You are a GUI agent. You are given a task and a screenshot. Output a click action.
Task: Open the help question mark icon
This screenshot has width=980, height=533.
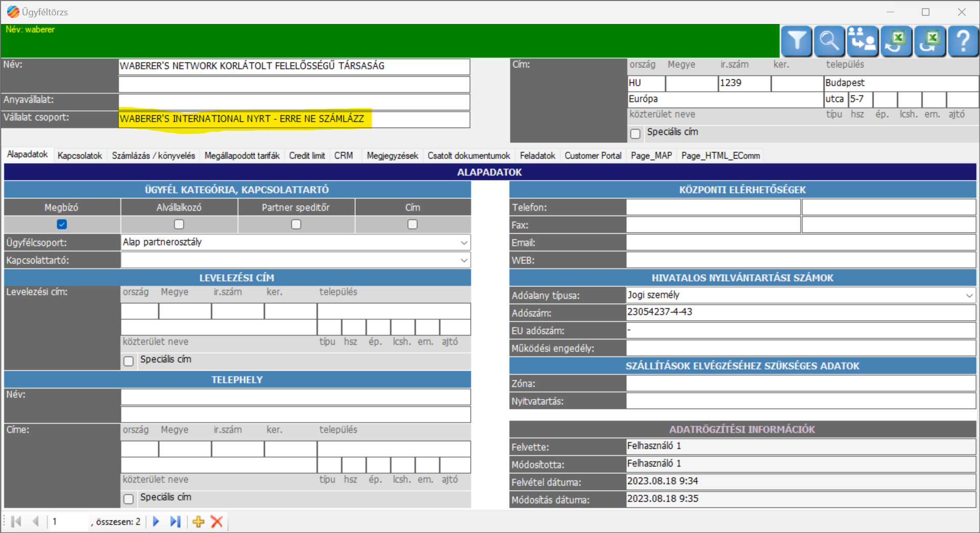[963, 41]
